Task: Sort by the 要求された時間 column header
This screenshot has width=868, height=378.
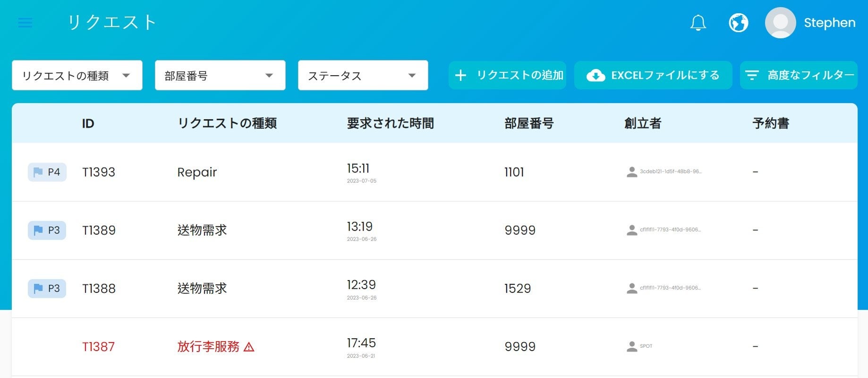Action: click(x=390, y=123)
